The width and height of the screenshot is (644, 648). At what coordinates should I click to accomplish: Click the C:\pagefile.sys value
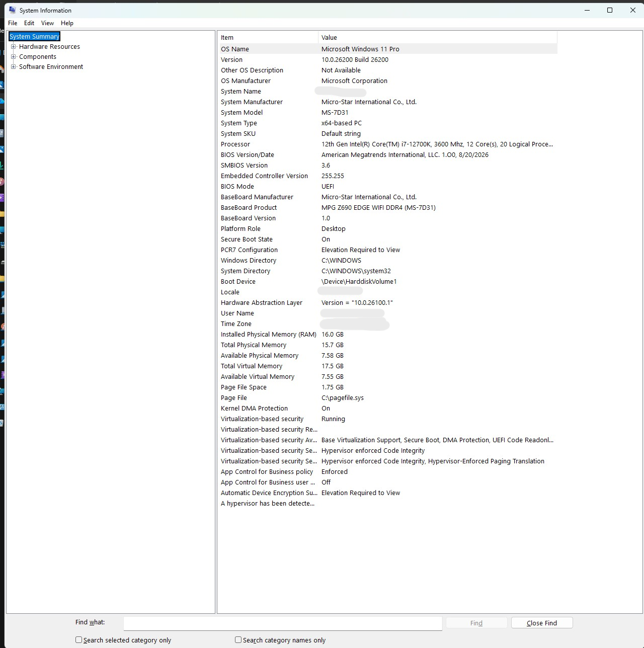tap(343, 398)
